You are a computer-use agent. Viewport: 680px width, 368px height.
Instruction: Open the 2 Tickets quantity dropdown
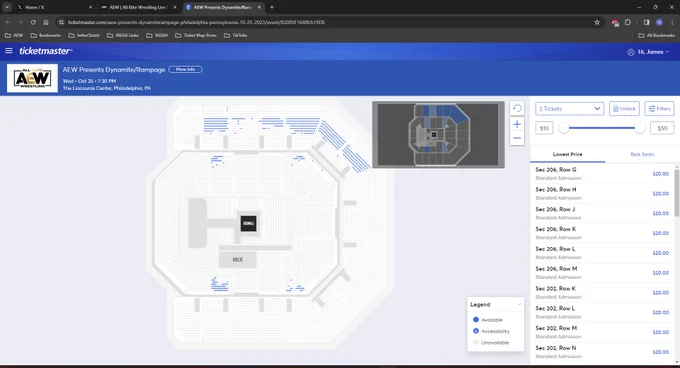[x=569, y=109]
